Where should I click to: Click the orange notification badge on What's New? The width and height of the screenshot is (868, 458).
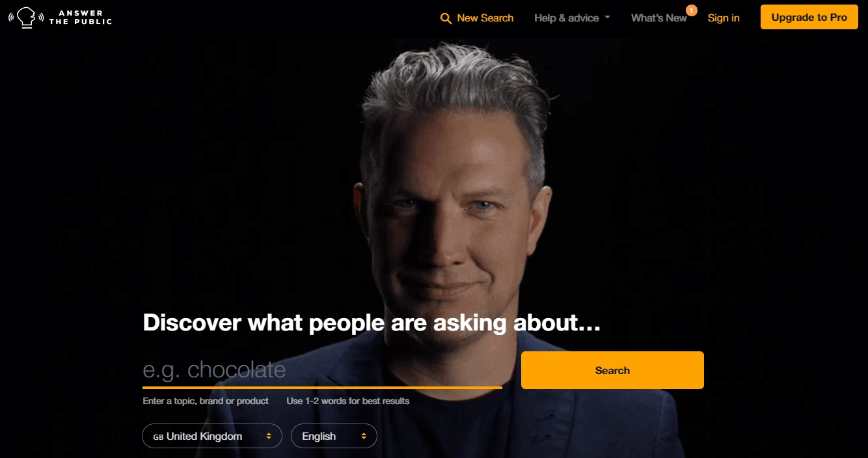pyautogui.click(x=691, y=10)
